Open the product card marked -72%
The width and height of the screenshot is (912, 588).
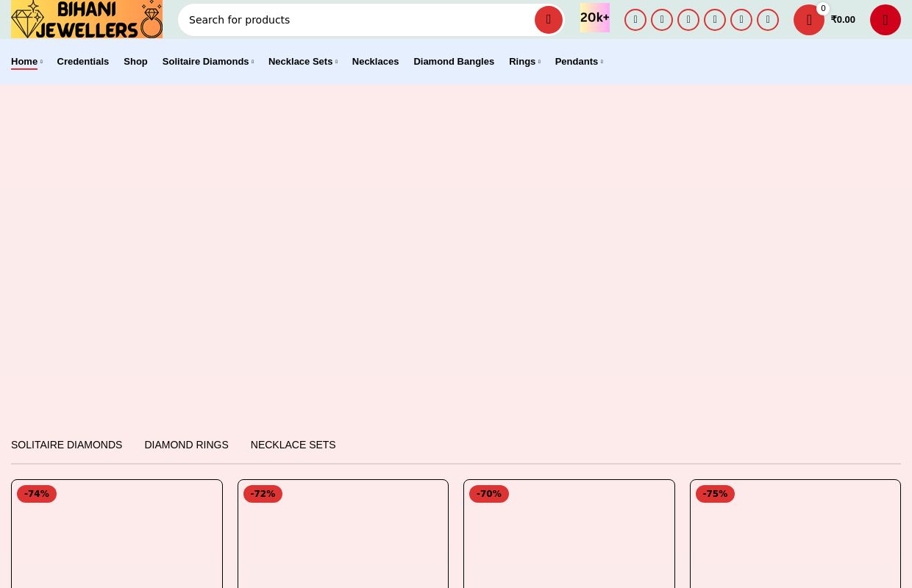click(x=343, y=534)
